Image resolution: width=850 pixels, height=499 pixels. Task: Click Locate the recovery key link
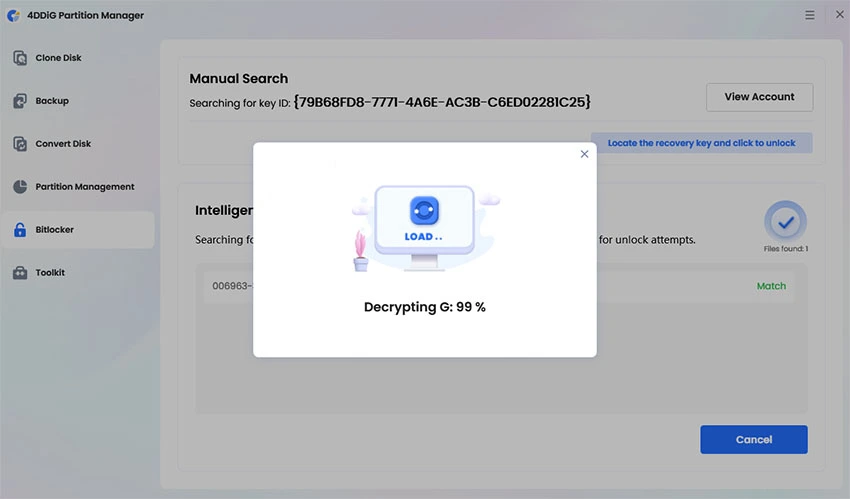[x=701, y=143]
